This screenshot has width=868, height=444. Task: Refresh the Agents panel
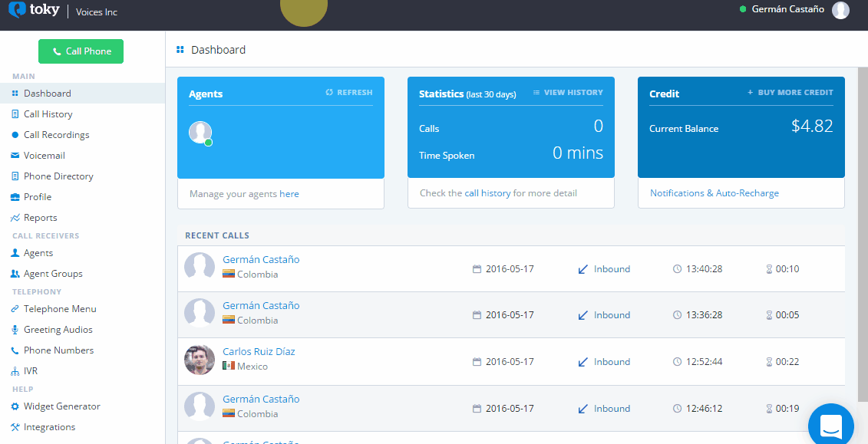(349, 92)
